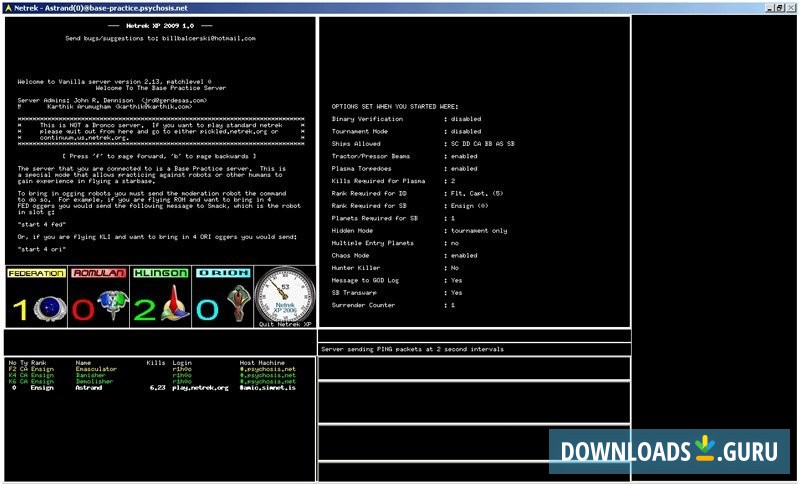This screenshot has height=484, width=800.
Task: Join the Klingon team
Action: click(161, 297)
